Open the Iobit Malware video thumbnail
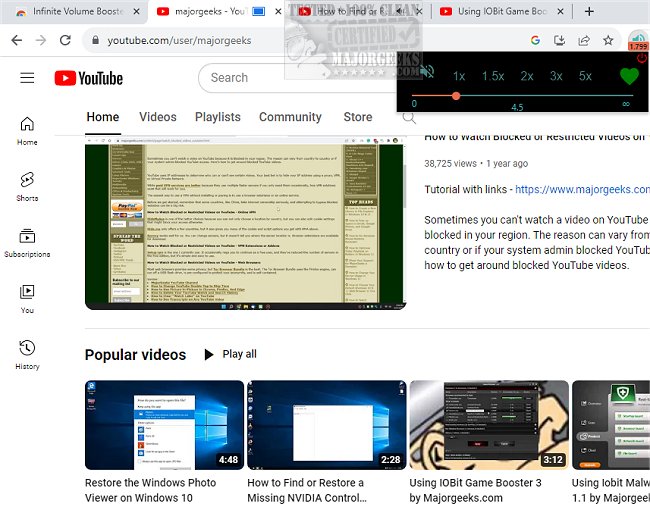 [x=611, y=425]
